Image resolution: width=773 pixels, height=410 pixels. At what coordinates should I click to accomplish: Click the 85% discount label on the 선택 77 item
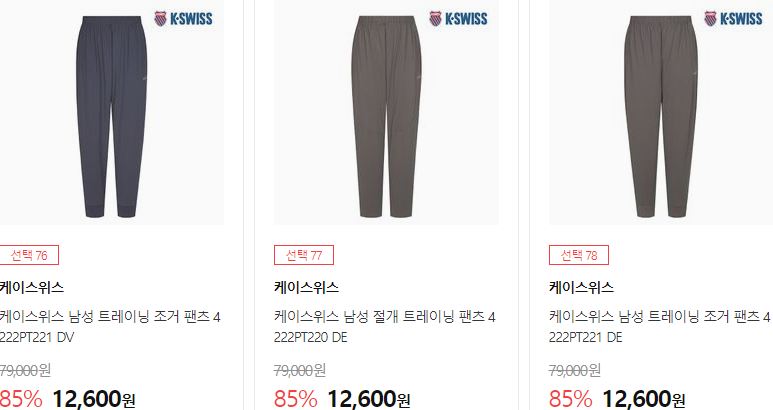tap(296, 399)
